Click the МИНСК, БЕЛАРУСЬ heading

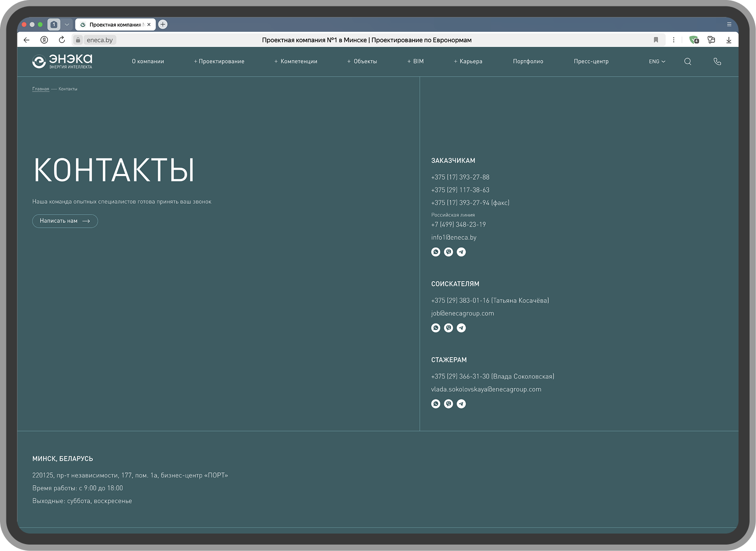pyautogui.click(x=62, y=459)
